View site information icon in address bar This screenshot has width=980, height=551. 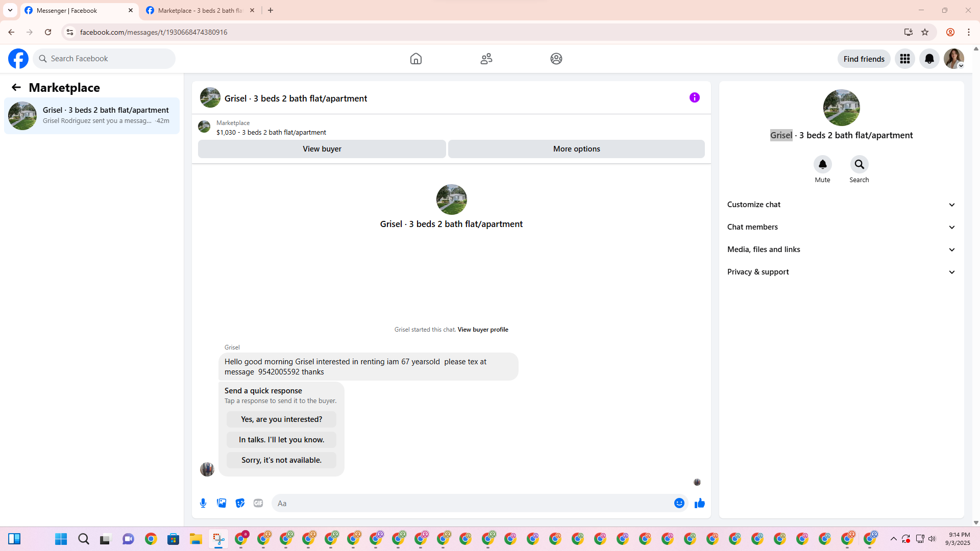pyautogui.click(x=70, y=32)
